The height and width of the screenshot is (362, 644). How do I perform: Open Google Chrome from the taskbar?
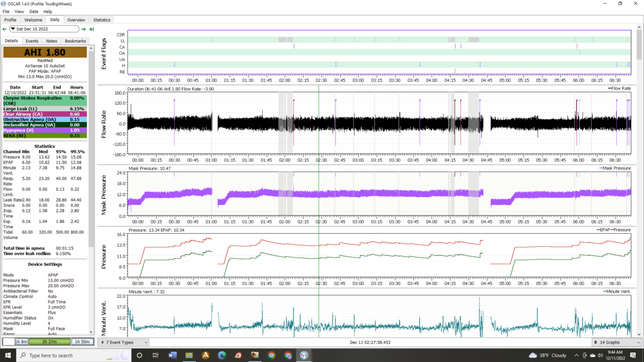click(271, 355)
